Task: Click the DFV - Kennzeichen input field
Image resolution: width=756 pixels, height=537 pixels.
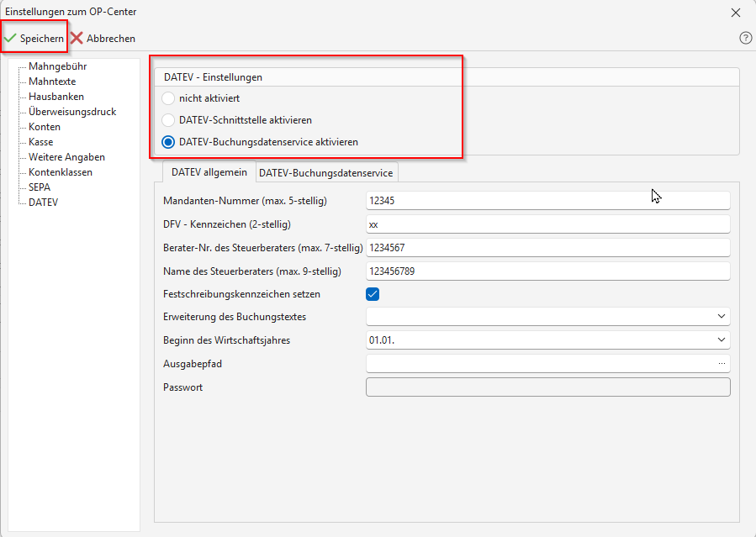Action: tap(547, 224)
